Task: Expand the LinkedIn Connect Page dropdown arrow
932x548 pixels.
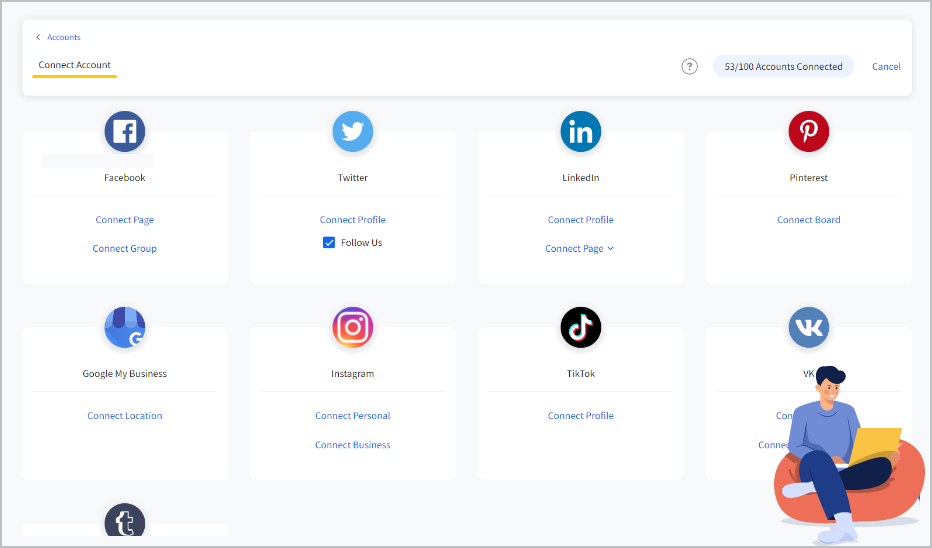Action: tap(610, 248)
